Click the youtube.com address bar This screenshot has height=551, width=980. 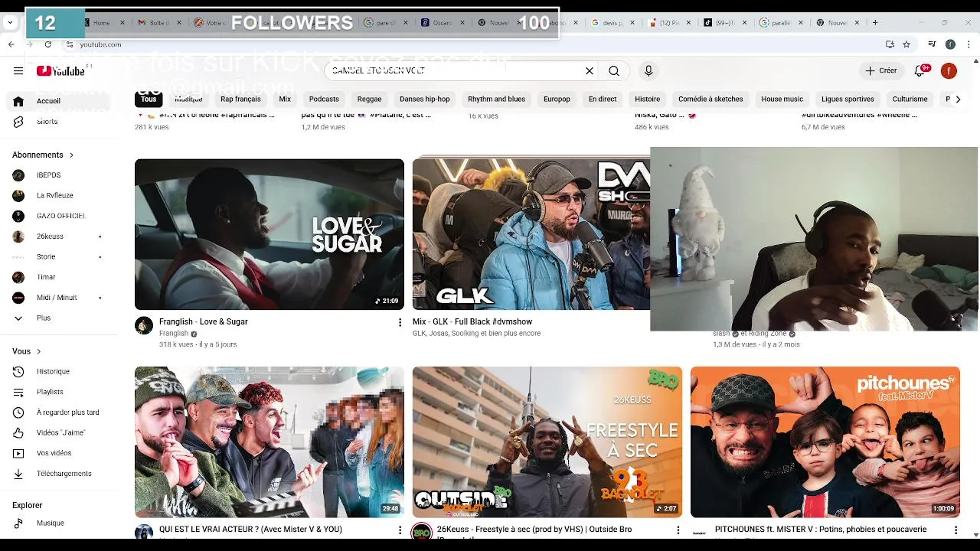click(x=475, y=44)
